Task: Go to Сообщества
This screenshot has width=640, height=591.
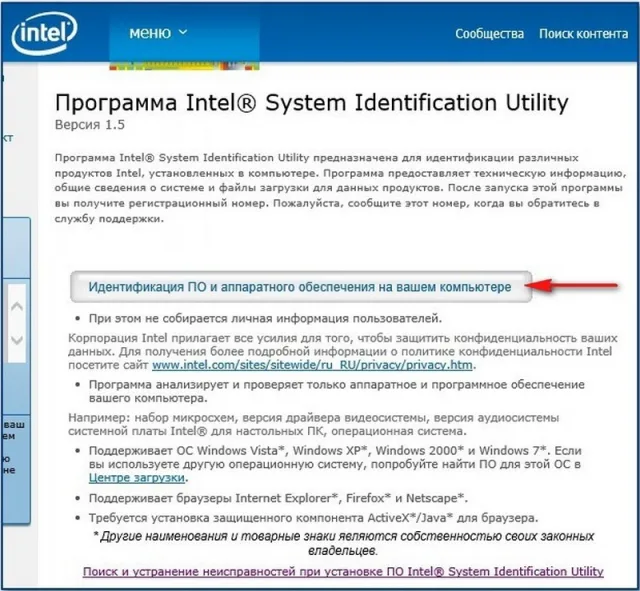Action: pyautogui.click(x=489, y=33)
